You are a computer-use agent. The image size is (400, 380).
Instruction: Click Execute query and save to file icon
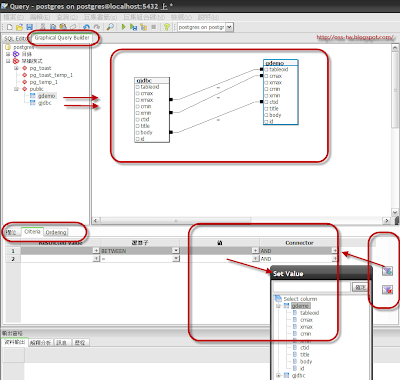pos(133,27)
